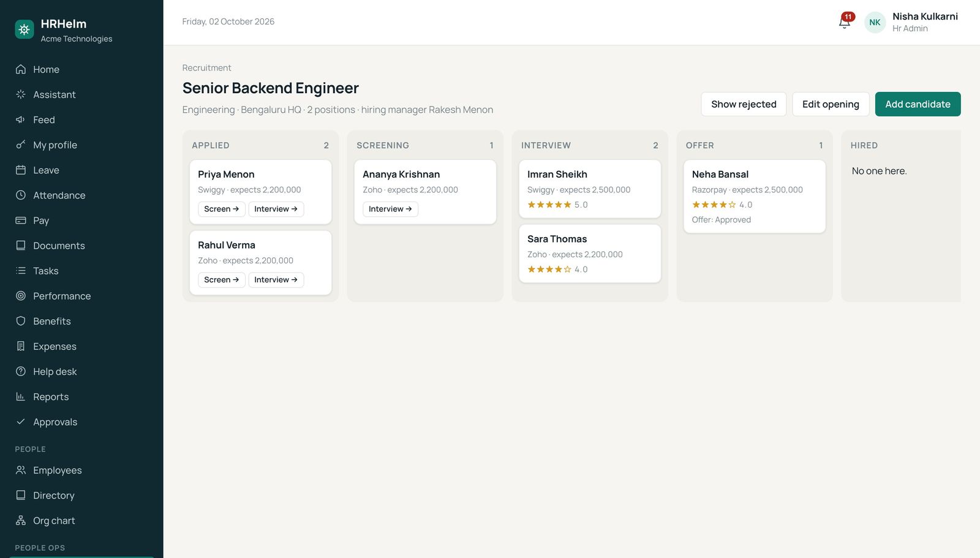Open the Assistant sparkle icon
Screen dimensions: 980x558
pyautogui.click(x=21, y=94)
